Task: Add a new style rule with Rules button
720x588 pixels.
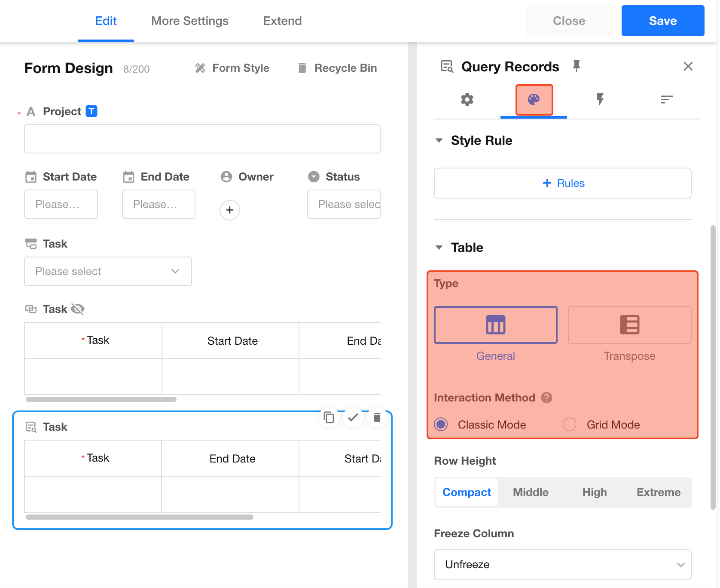Action: (x=562, y=183)
